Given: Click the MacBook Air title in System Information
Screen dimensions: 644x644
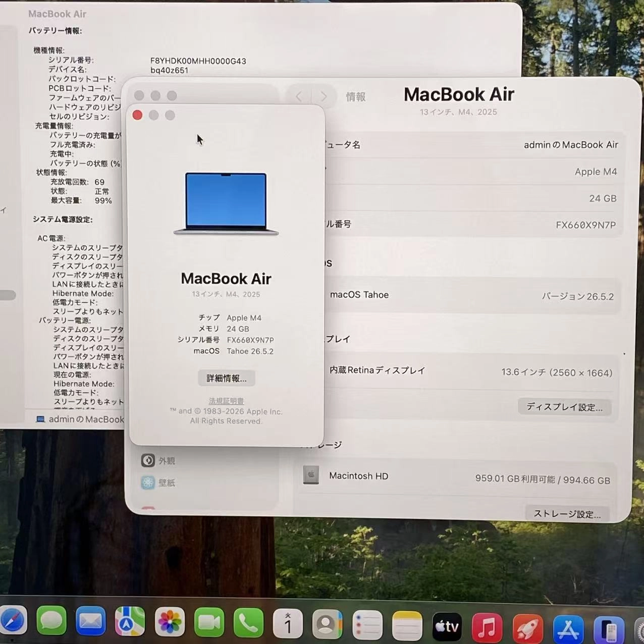Looking at the screenshot, I should (57, 14).
